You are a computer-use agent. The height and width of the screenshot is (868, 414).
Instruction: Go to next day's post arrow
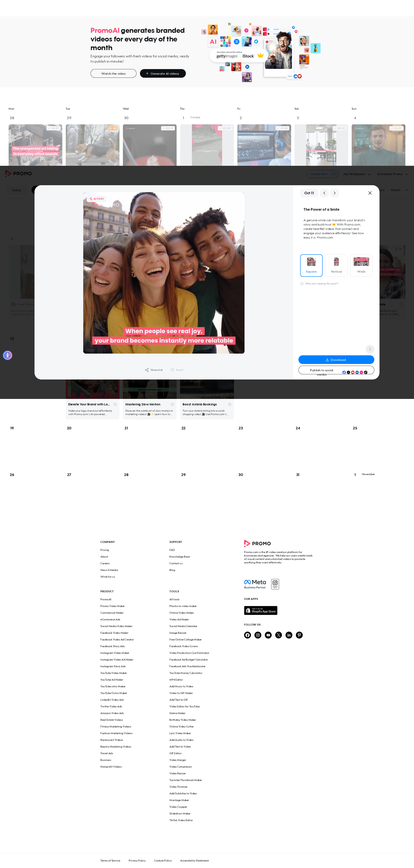(x=335, y=193)
